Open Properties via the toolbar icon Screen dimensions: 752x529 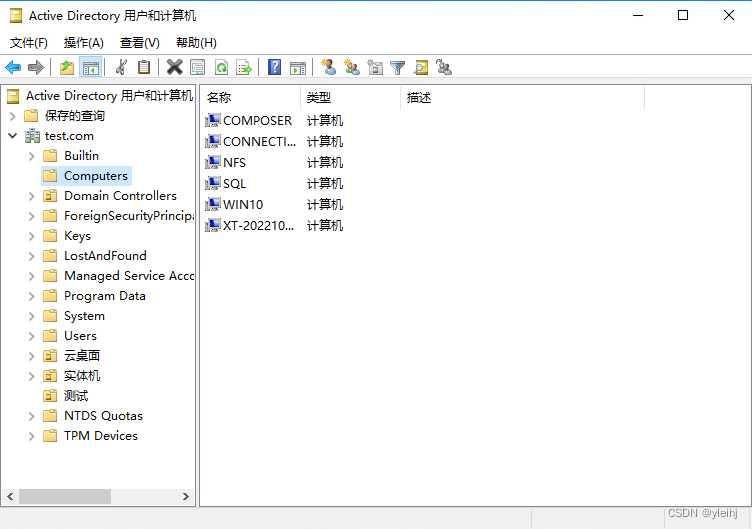coord(198,68)
